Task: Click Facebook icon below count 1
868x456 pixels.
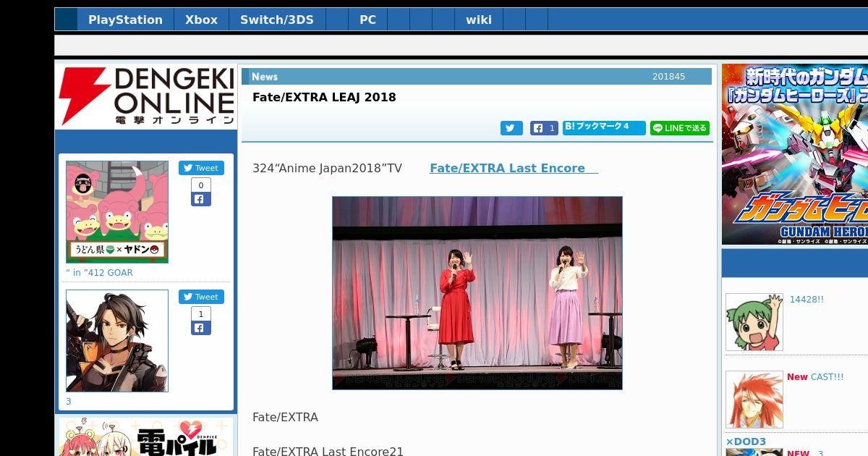Action: coord(201,328)
